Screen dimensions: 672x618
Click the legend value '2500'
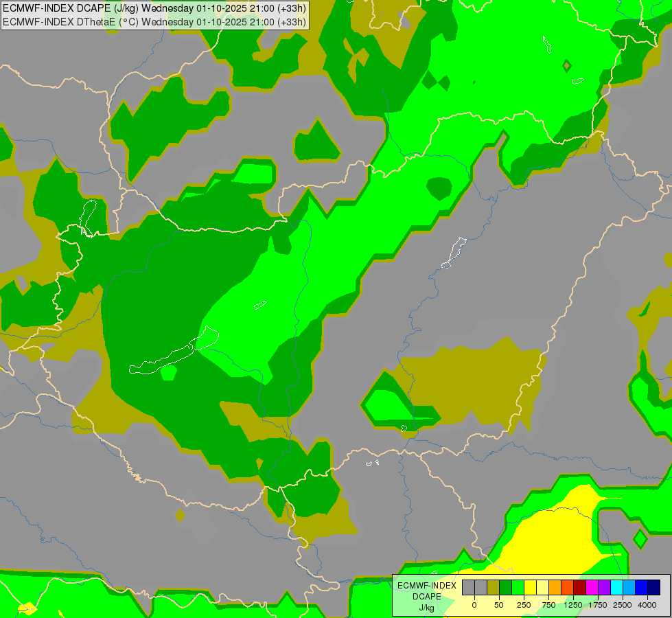[623, 605]
